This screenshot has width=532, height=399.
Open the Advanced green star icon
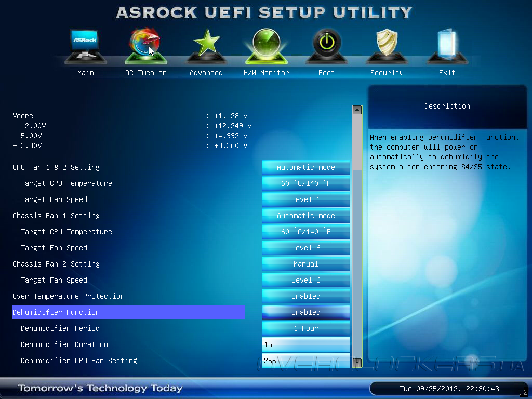(206, 46)
